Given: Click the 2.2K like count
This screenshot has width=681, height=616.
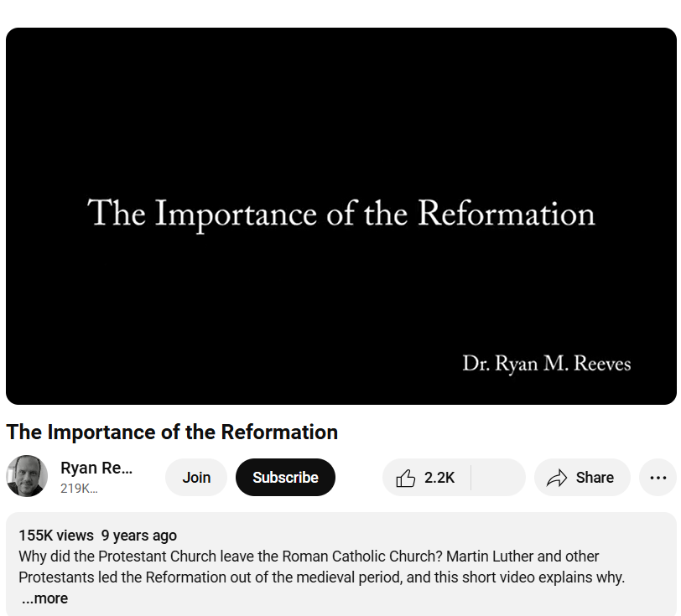Looking at the screenshot, I should pyautogui.click(x=439, y=478).
